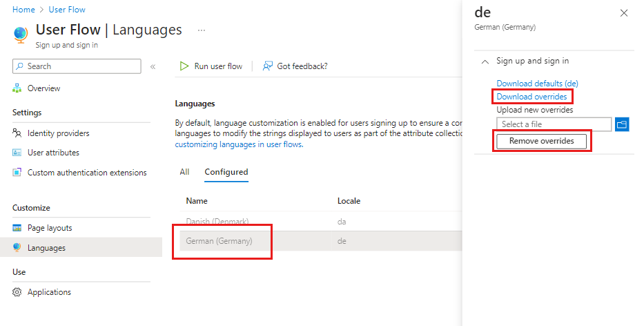Click the search magnifier icon
644x326 pixels.
coord(20,66)
